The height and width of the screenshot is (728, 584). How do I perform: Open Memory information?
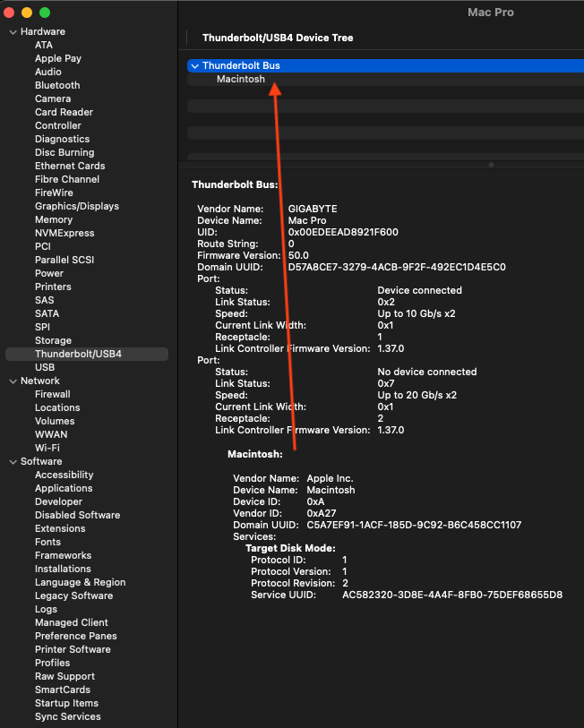54,220
